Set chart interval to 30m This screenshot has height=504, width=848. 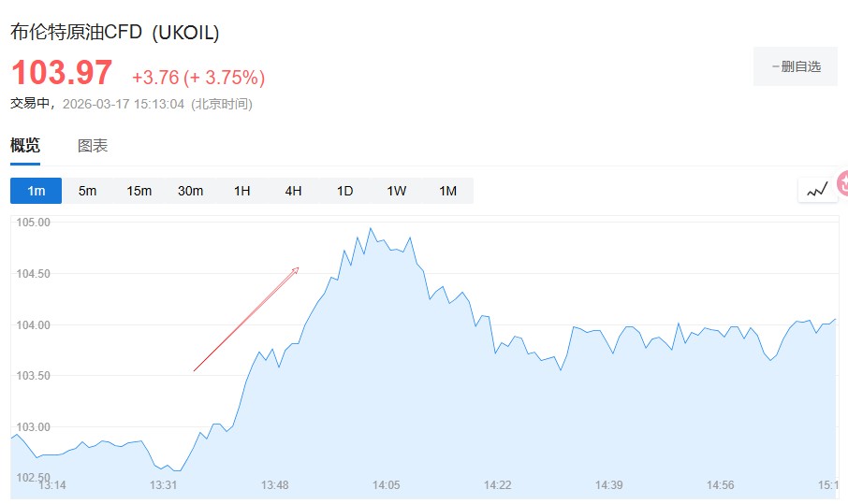pyautogui.click(x=190, y=191)
